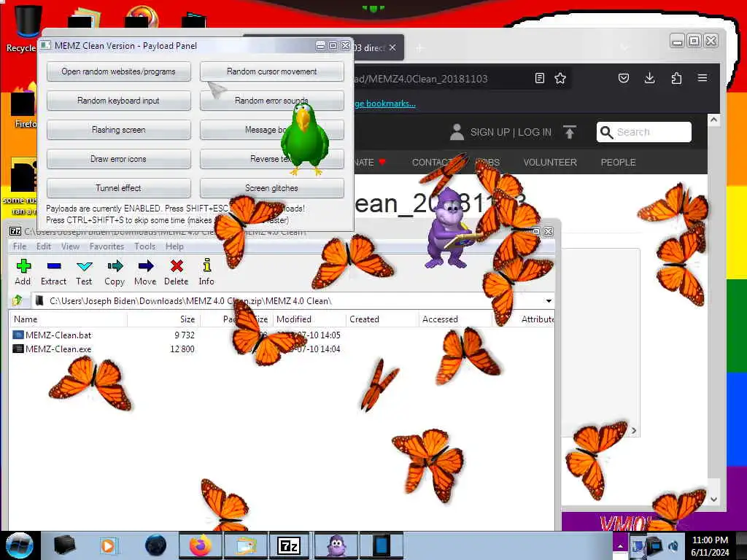Screen dimensions: 747x560
Task: Open 7-Zip taskbar button
Action: (x=289, y=545)
